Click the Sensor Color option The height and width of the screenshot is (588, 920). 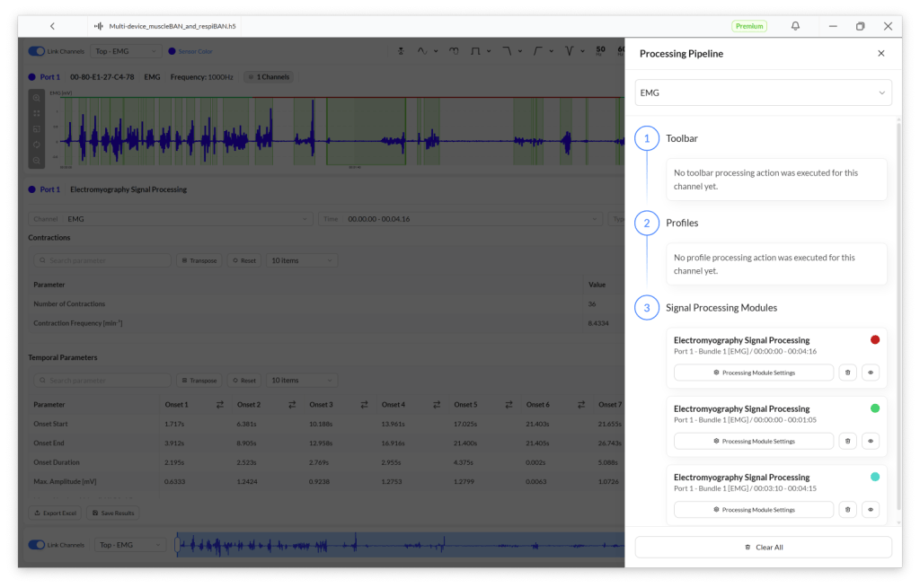pyautogui.click(x=190, y=51)
